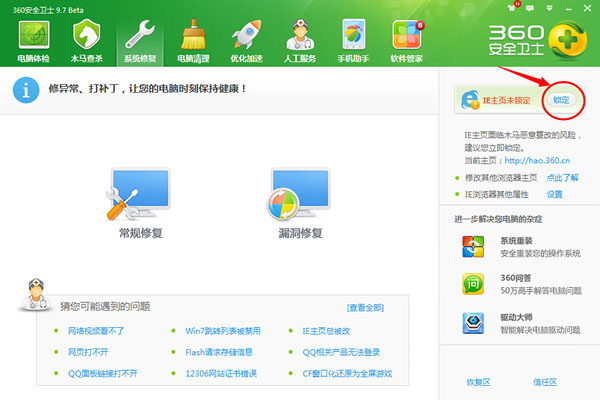Click the 360 yellow plus logo
This screenshot has width=600, height=400.
pos(567,40)
